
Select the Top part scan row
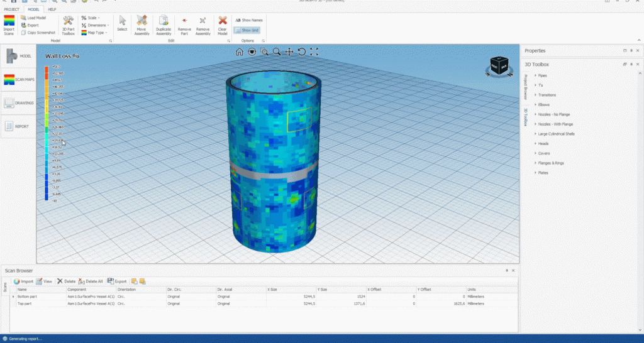(x=26, y=303)
